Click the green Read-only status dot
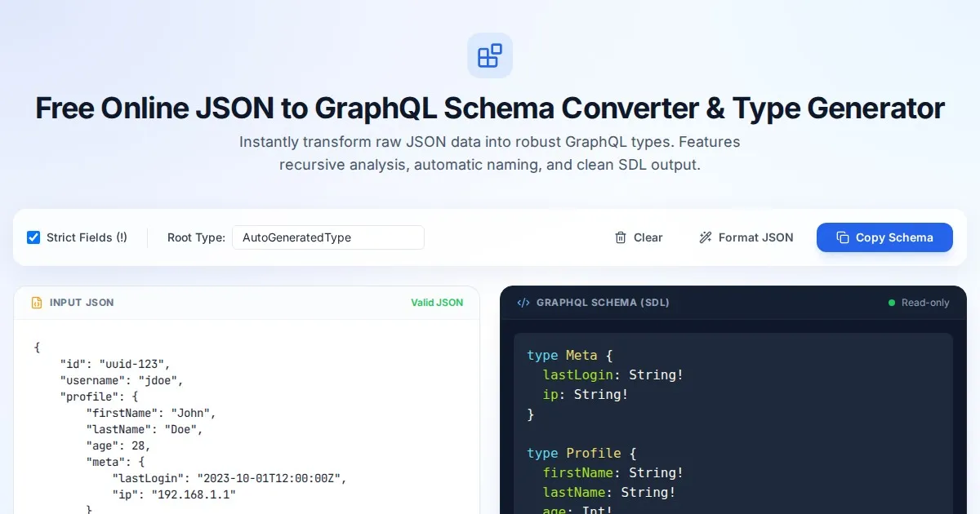The width and height of the screenshot is (980, 514). tap(892, 303)
